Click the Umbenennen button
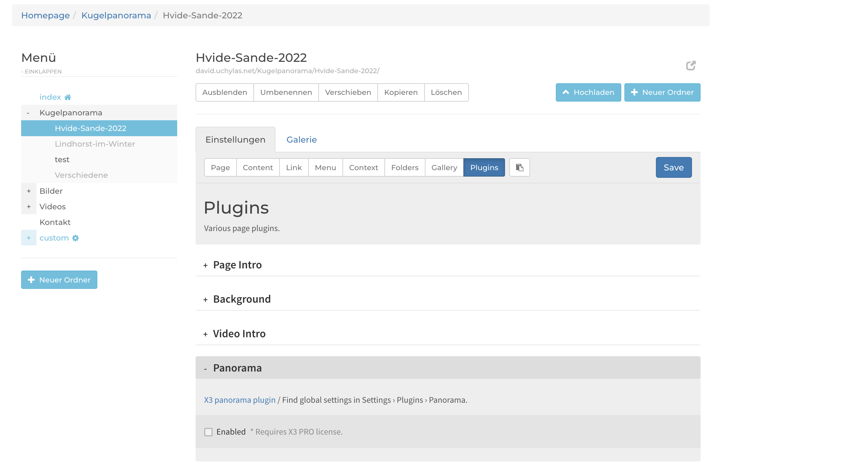Image resolution: width=868 pixels, height=467 pixels. [x=286, y=92]
